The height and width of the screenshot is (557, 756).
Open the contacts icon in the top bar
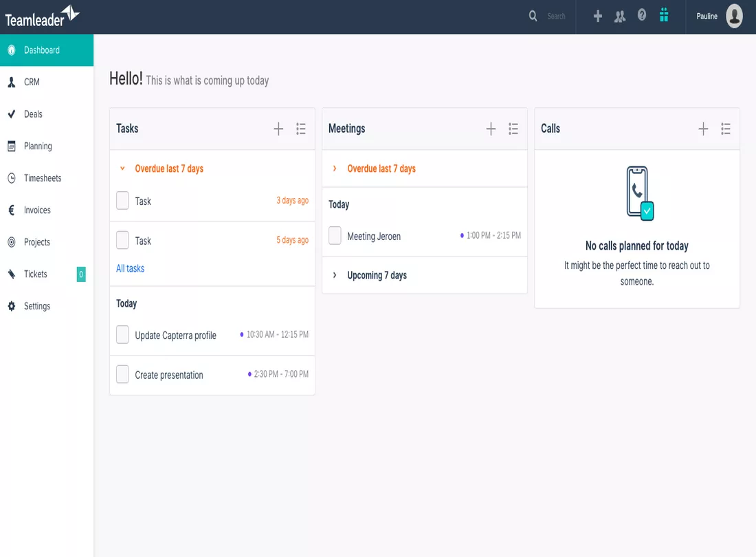point(620,17)
